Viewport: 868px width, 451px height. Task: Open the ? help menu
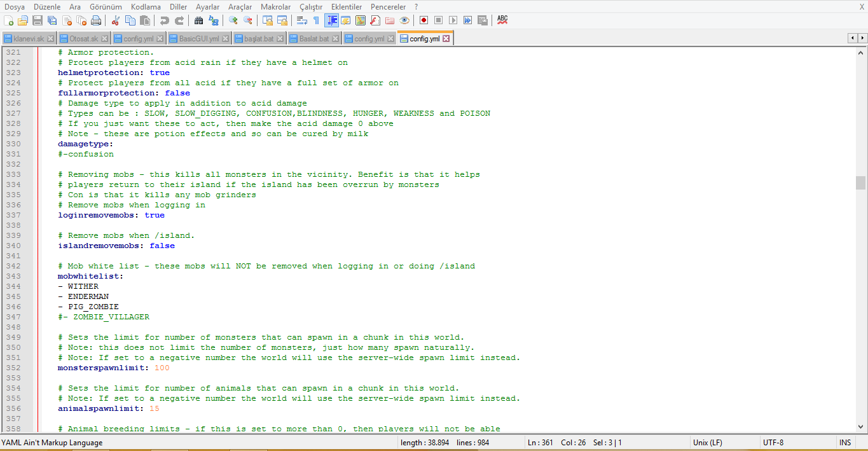(417, 6)
